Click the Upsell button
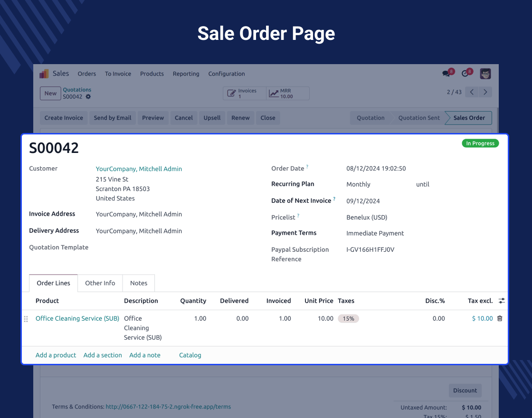 click(212, 118)
